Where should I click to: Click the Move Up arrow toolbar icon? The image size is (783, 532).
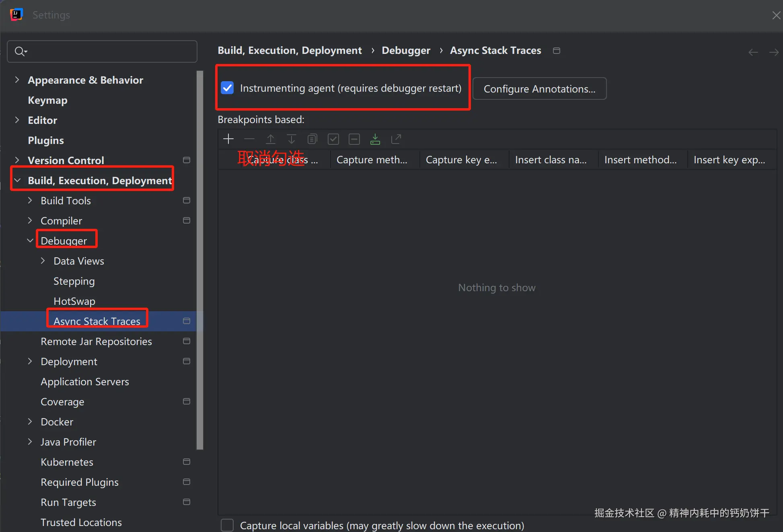[271, 139]
